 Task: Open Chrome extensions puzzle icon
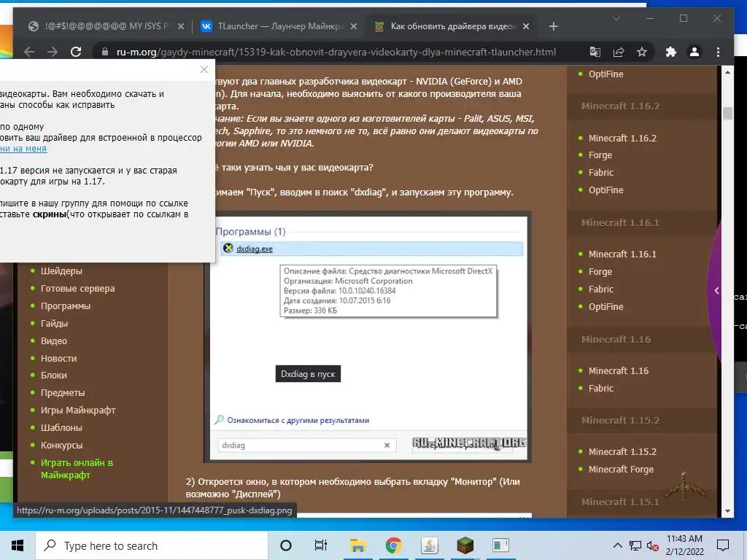671,52
